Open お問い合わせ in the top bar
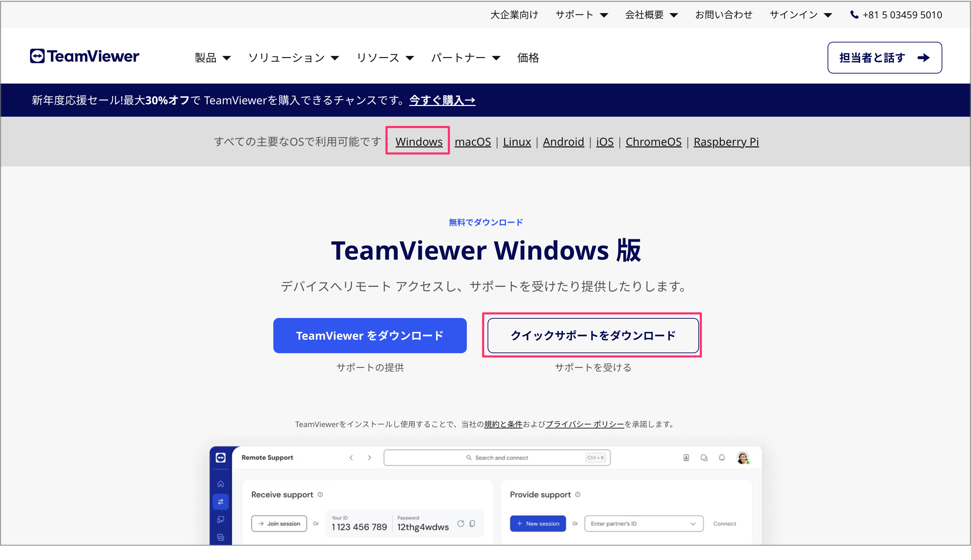 [723, 15]
